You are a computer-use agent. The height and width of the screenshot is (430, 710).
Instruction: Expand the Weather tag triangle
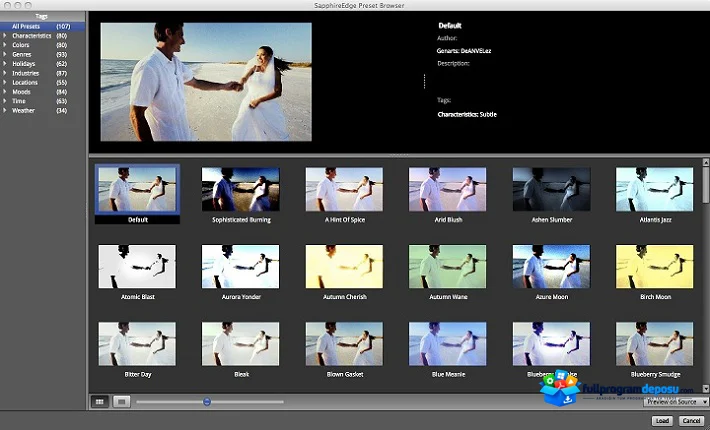(5, 110)
